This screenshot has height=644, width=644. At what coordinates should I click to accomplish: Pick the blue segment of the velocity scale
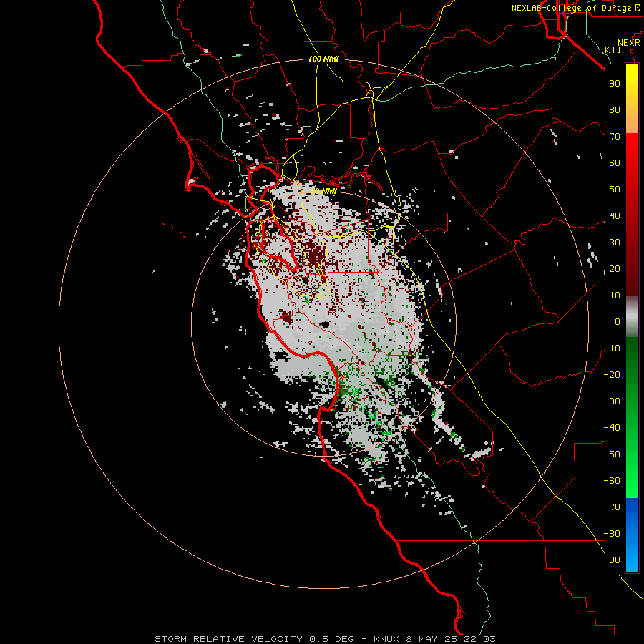pyautogui.click(x=632, y=535)
